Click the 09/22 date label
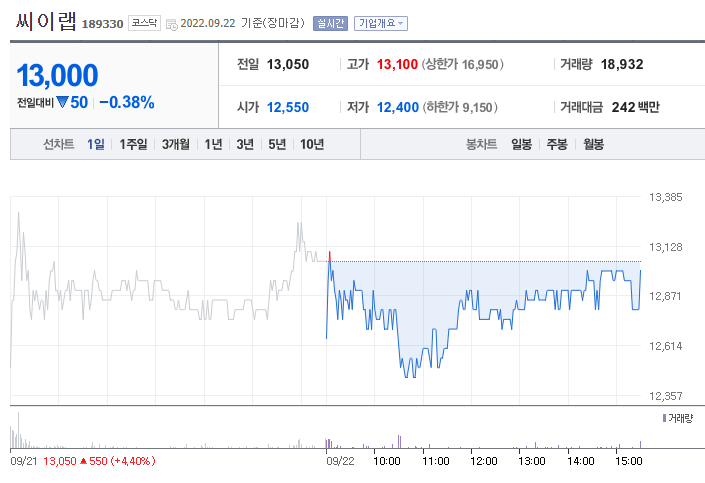 tap(340, 461)
